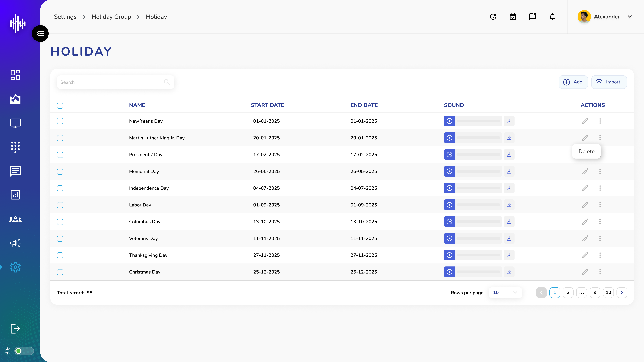Download the New Year's Day sound

(x=509, y=121)
